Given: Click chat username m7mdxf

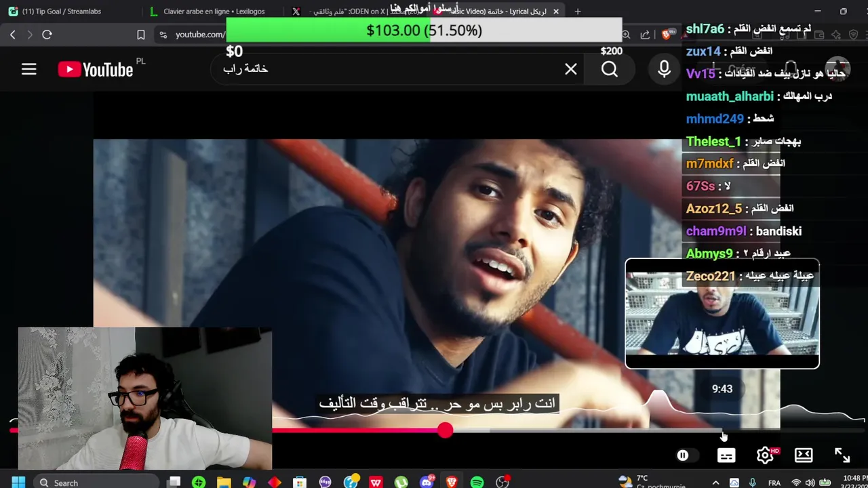Looking at the screenshot, I should click(710, 163).
